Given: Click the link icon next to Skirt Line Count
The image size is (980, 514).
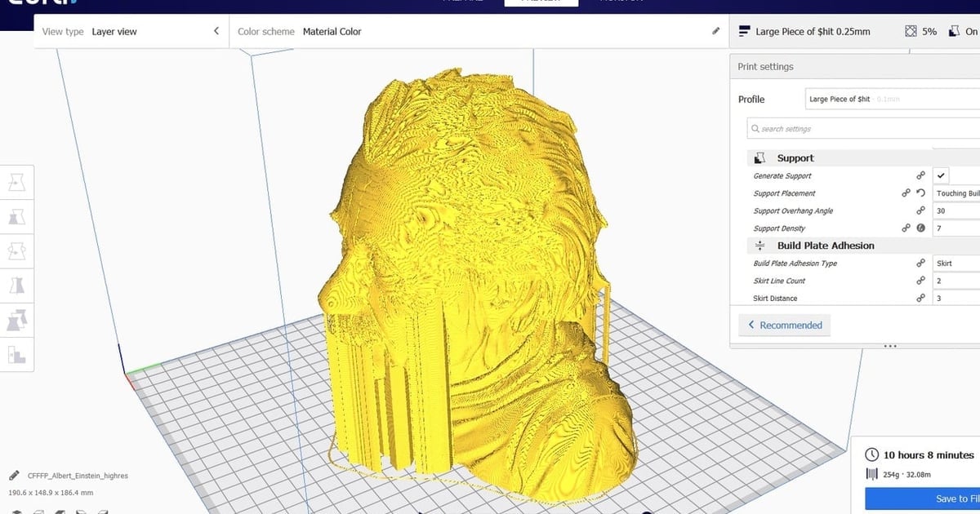Looking at the screenshot, I should [920, 281].
